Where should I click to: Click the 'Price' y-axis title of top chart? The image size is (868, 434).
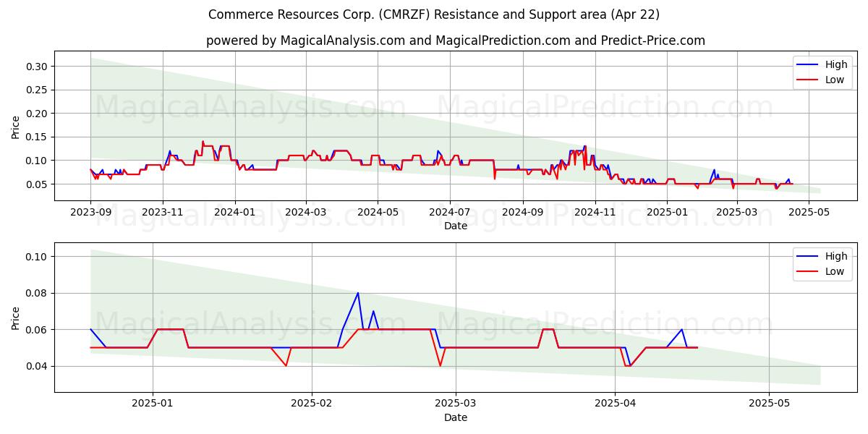(16, 127)
